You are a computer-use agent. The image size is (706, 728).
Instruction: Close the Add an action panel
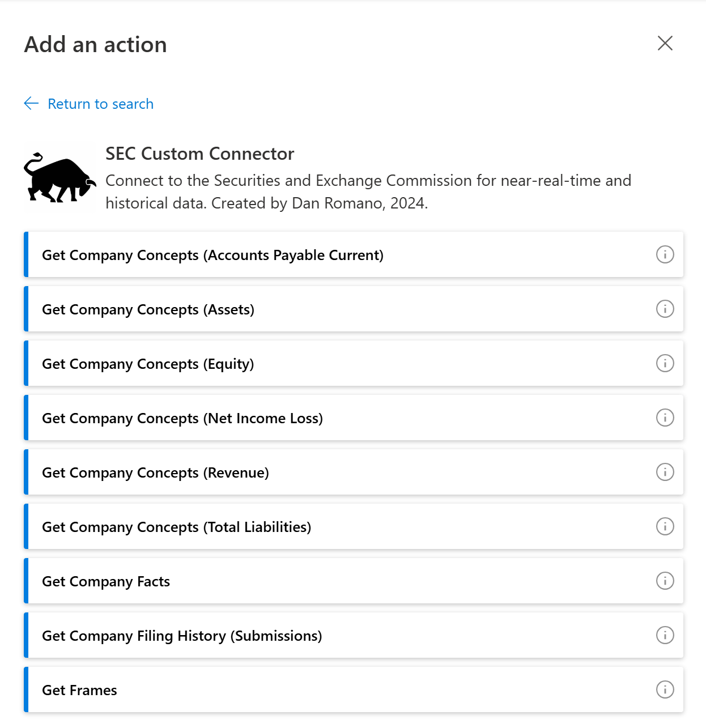(665, 43)
